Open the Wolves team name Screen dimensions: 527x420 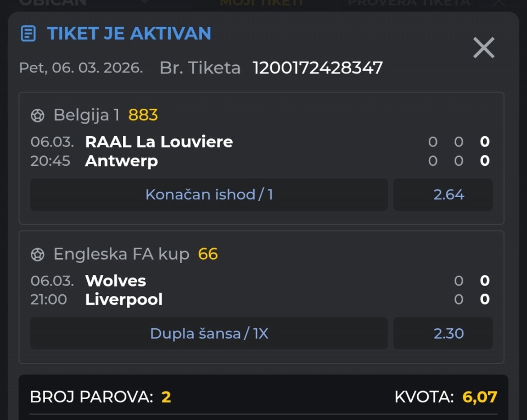[x=115, y=281]
